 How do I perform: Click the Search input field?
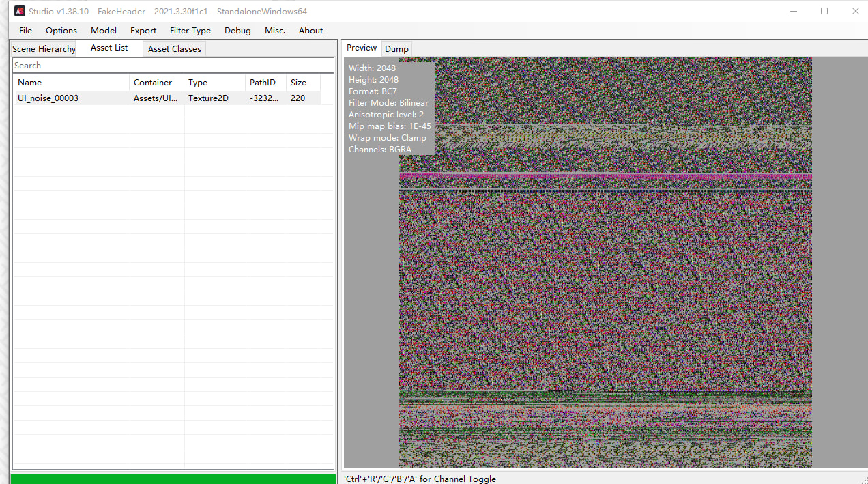pyautogui.click(x=173, y=66)
